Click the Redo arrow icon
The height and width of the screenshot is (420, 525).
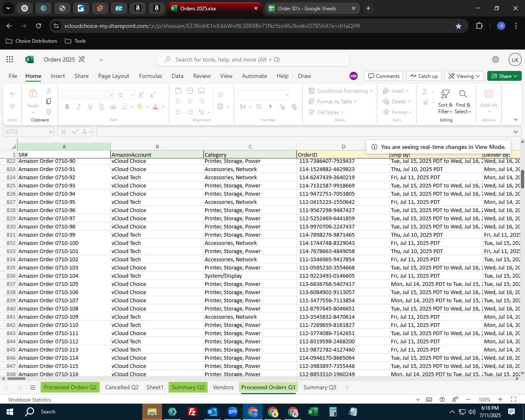(x=12, y=106)
